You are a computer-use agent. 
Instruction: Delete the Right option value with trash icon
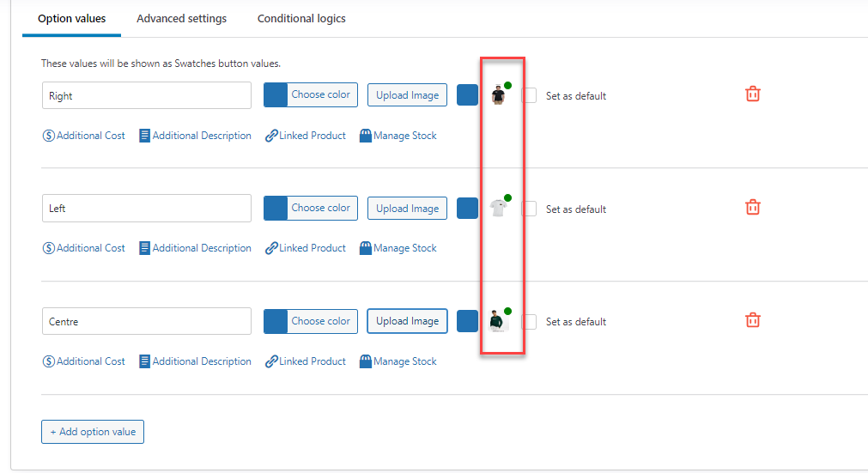pos(752,94)
